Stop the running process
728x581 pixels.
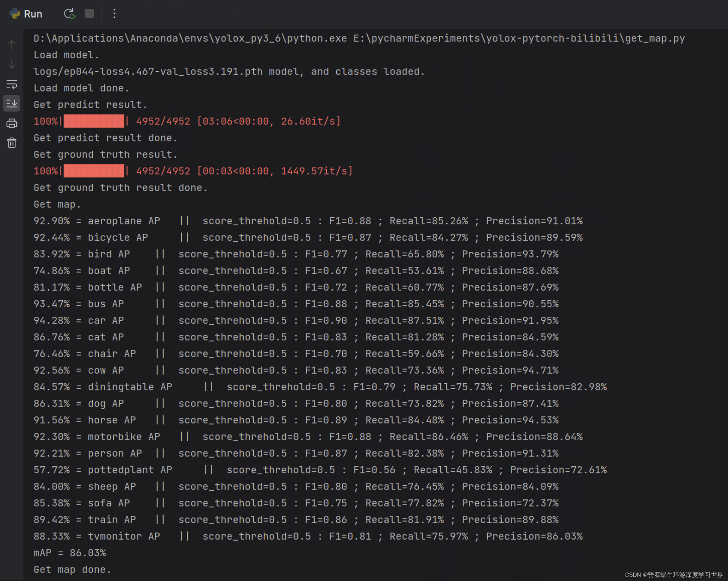click(x=89, y=14)
